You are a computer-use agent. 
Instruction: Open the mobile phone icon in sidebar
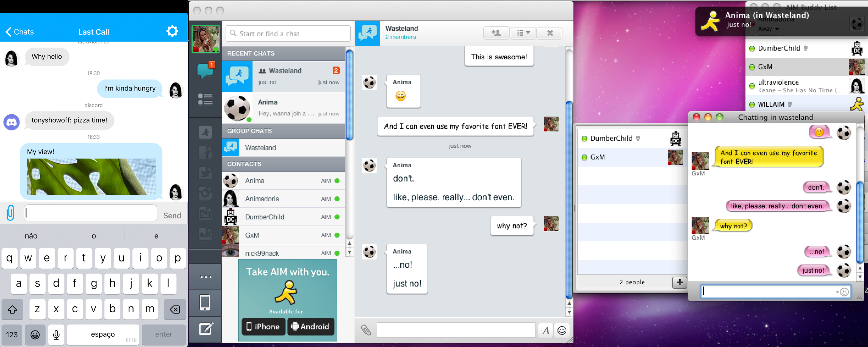click(205, 303)
